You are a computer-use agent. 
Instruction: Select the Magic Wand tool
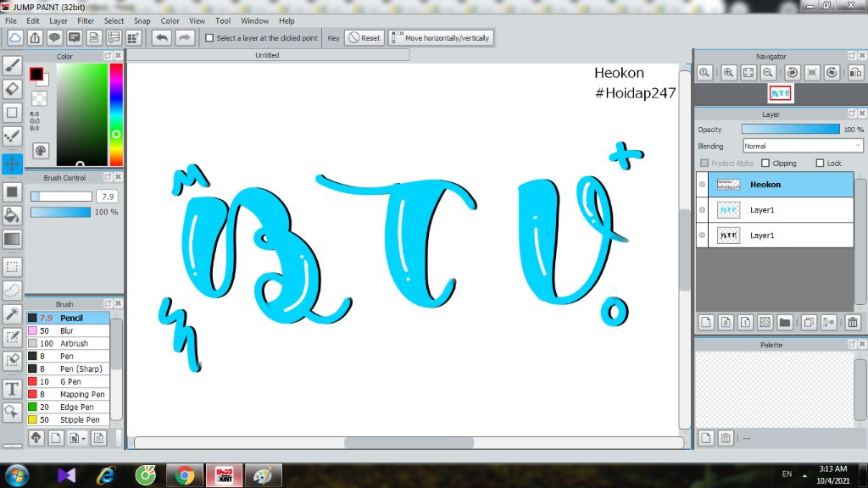[12, 313]
